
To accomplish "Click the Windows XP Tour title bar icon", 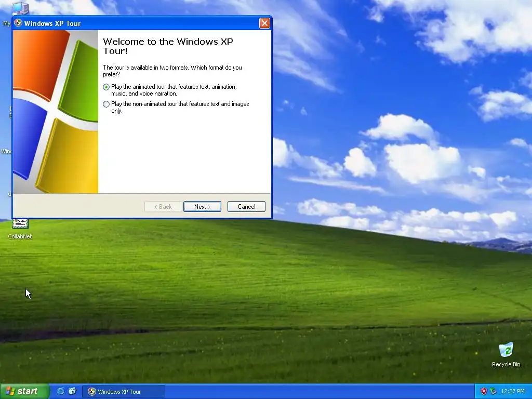I will (x=18, y=23).
